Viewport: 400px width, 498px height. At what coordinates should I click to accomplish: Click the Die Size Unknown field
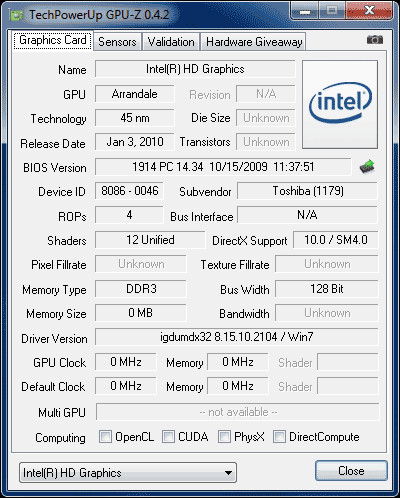click(x=266, y=118)
